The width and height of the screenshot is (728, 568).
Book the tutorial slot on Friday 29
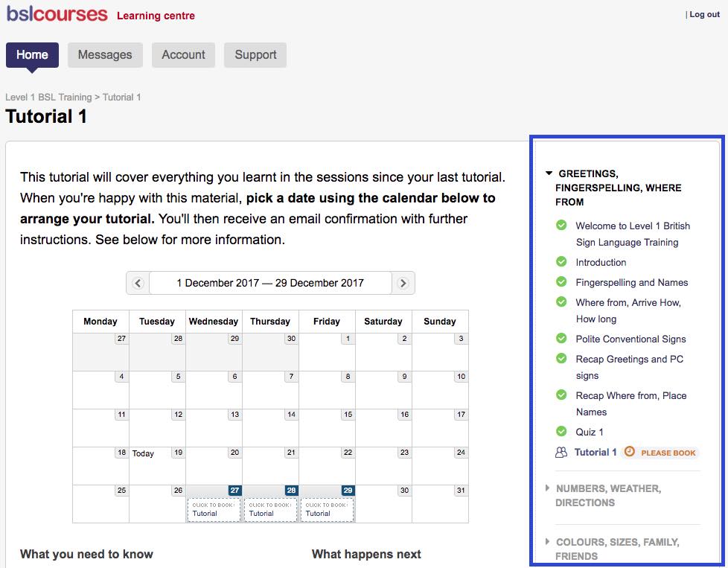point(327,510)
